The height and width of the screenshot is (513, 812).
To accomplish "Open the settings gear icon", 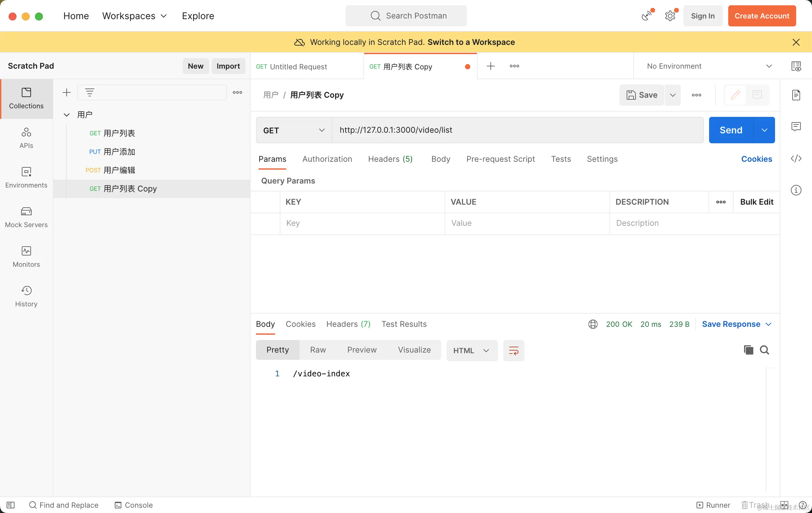I will click(x=670, y=16).
